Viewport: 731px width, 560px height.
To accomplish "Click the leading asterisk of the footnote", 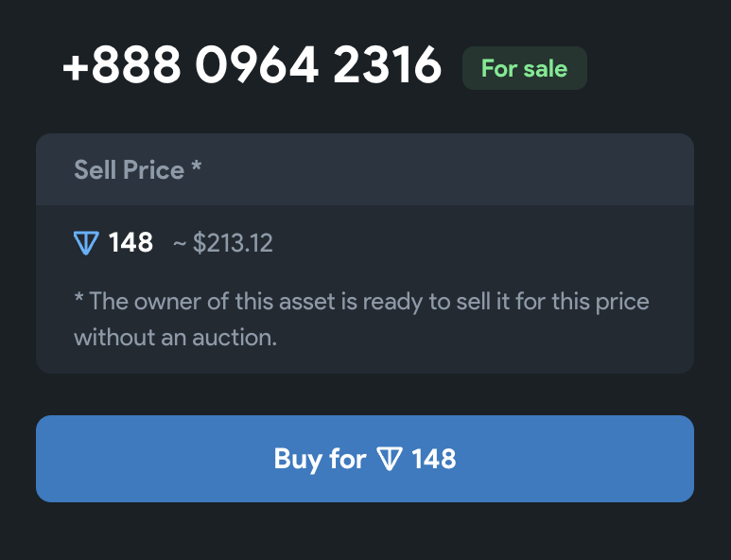I will pyautogui.click(x=78, y=297).
